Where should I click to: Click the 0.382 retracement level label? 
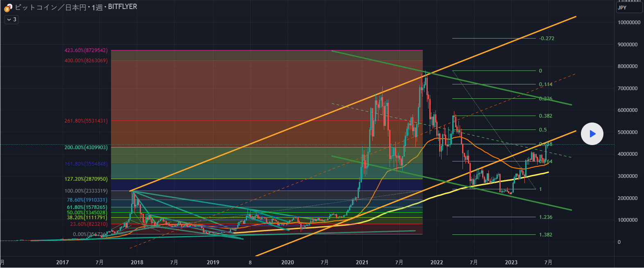pyautogui.click(x=545, y=116)
